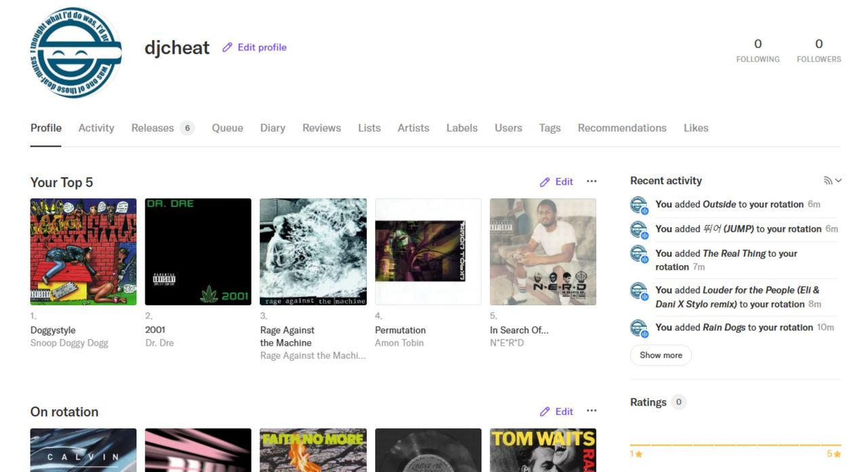Click the Releases count badge 6
This screenshot has width=868, height=472.
(x=187, y=128)
